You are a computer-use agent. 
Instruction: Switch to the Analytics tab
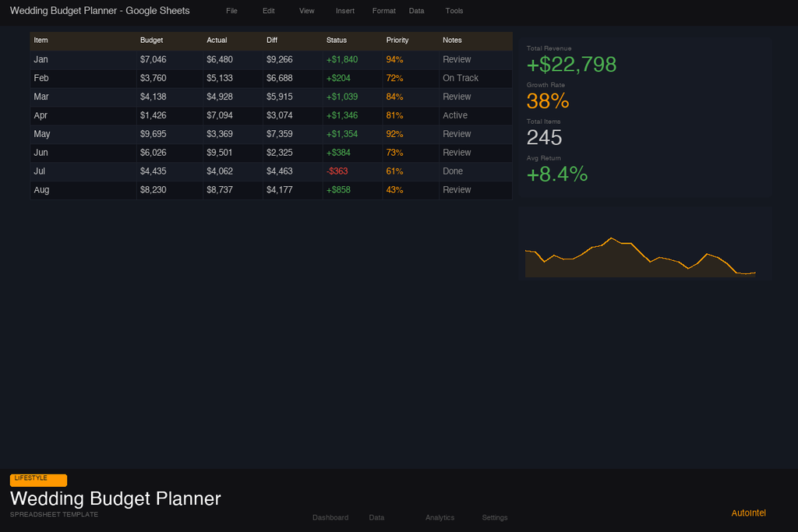click(440, 517)
